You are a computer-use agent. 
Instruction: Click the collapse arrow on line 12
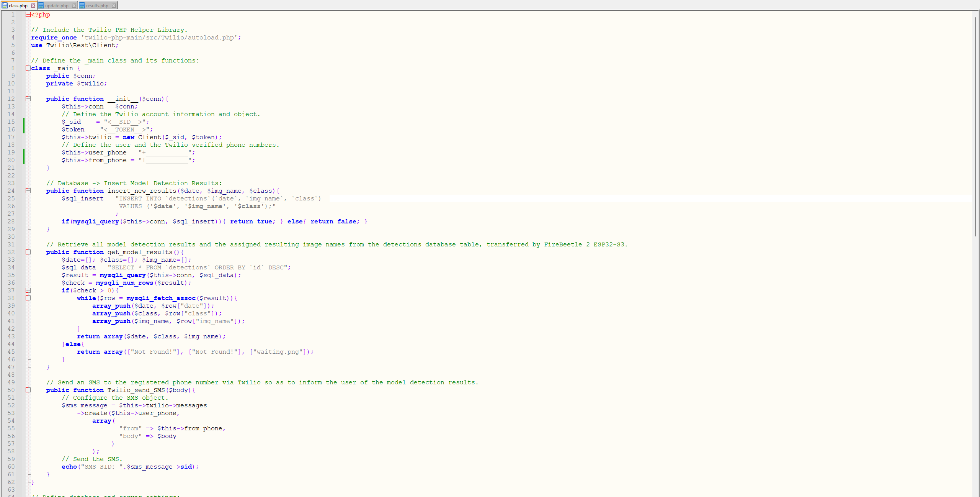[27, 98]
